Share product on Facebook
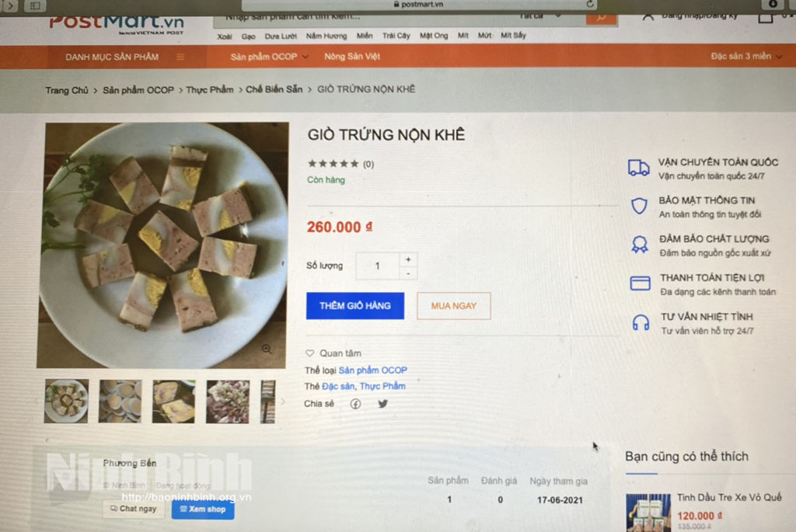 [355, 404]
